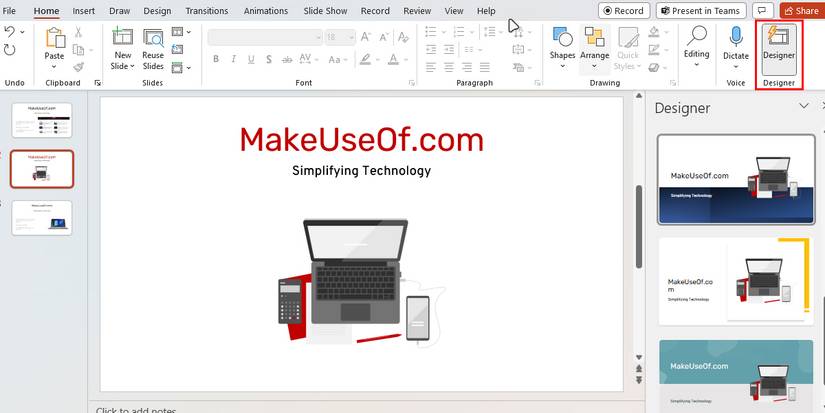Viewport: 825px width, 413px height.
Task: Expand the Paste options arrow
Action: click(x=54, y=67)
